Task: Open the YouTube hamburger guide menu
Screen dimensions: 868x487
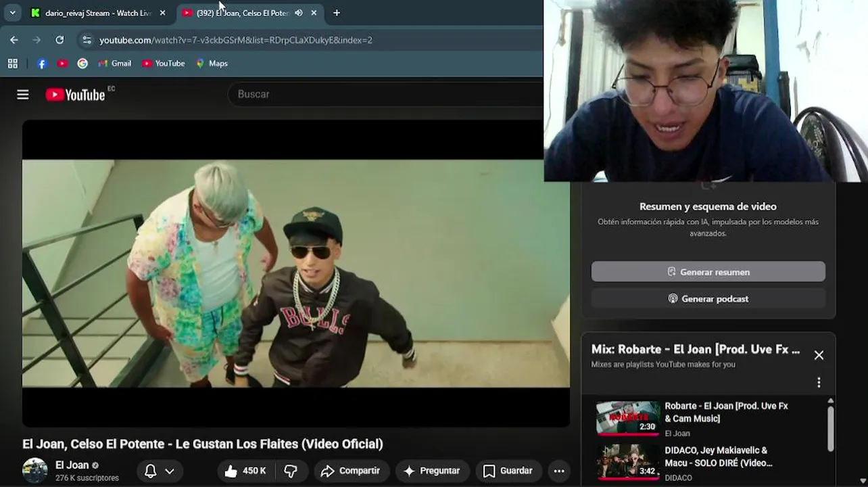Action: pyautogui.click(x=23, y=95)
